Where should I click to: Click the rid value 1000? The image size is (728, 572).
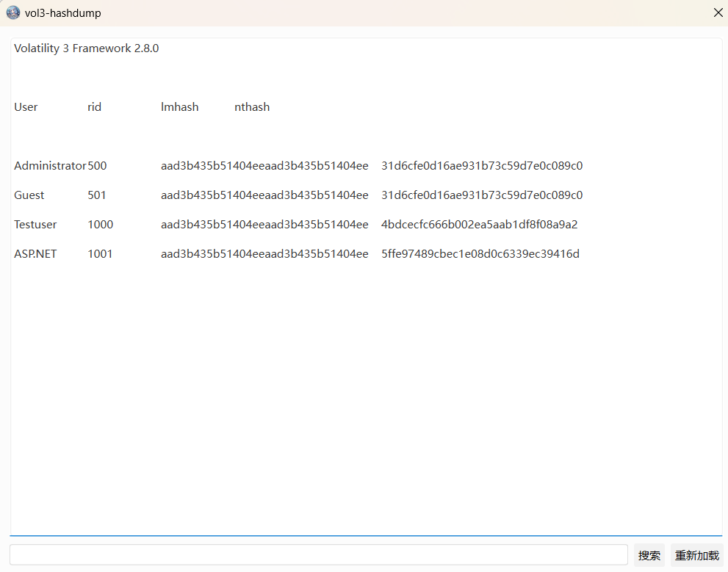(x=101, y=225)
